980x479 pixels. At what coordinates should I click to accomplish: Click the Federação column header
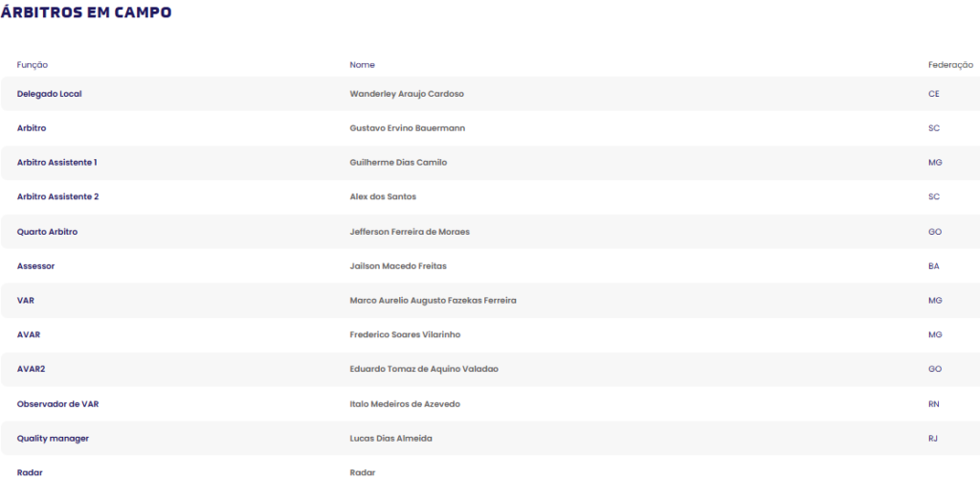(x=950, y=65)
